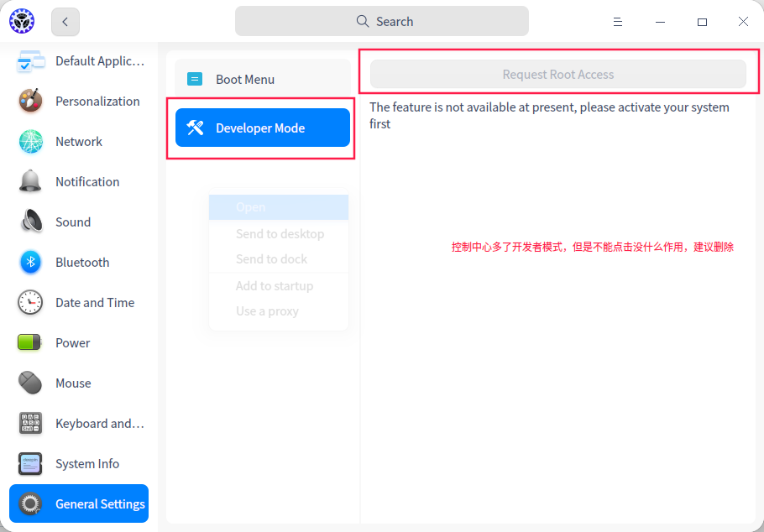764x532 pixels.
Task: Click the feature not available message text
Action: tap(549, 116)
